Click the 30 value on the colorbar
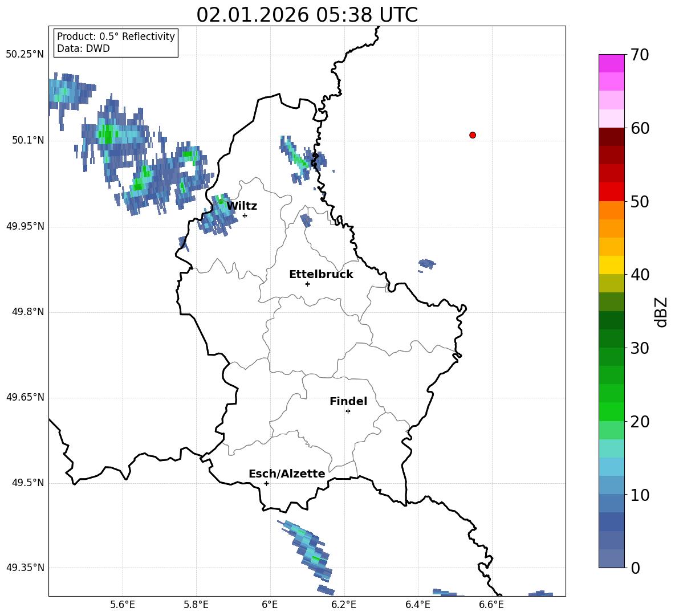Image resolution: width=675 pixels, height=616 pixels. pyautogui.click(x=640, y=348)
